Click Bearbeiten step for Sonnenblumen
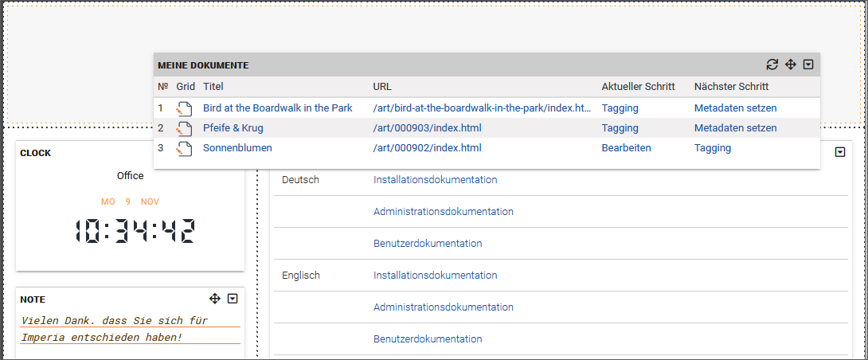This screenshot has width=868, height=360. 626,148
